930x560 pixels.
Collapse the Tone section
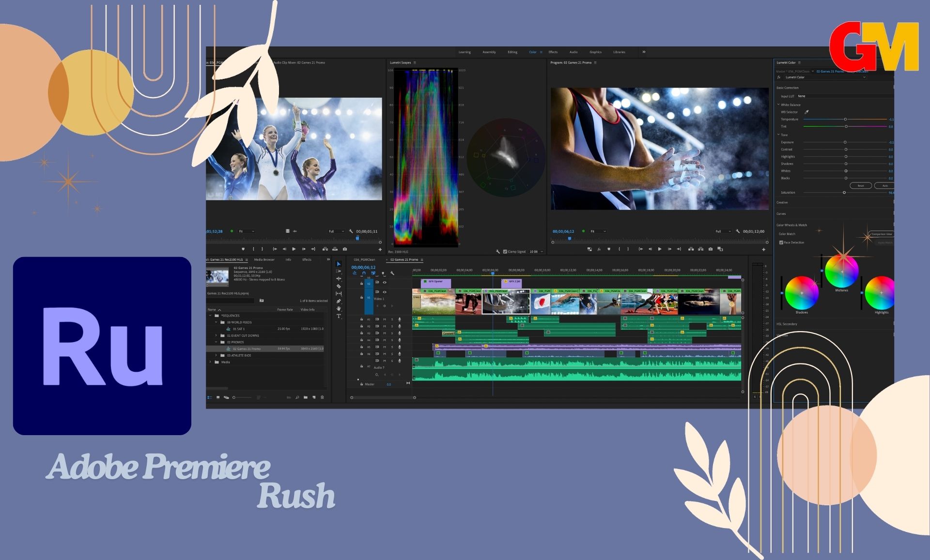[778, 135]
